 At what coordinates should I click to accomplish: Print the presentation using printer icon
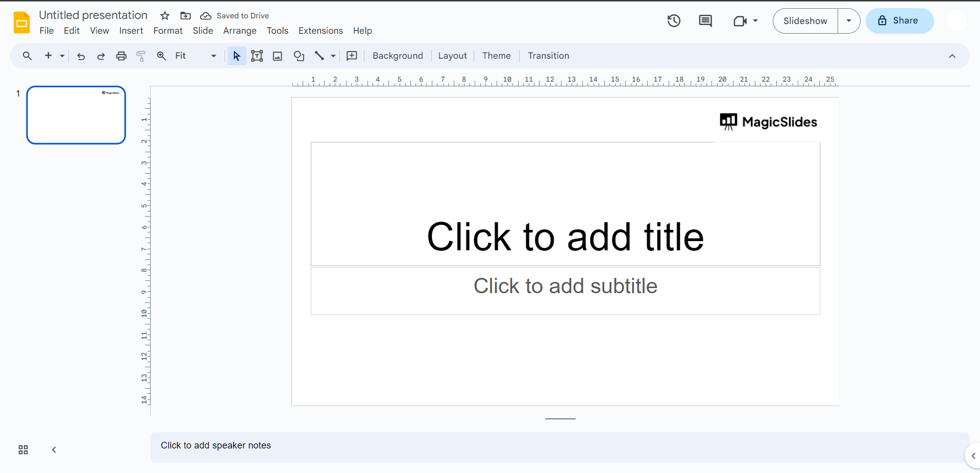pos(121,56)
